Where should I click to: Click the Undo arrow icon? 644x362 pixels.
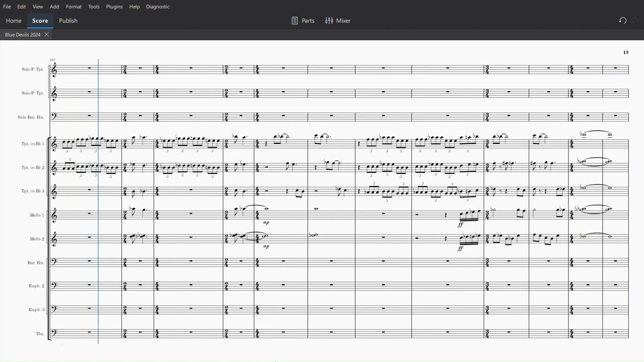pyautogui.click(x=623, y=21)
